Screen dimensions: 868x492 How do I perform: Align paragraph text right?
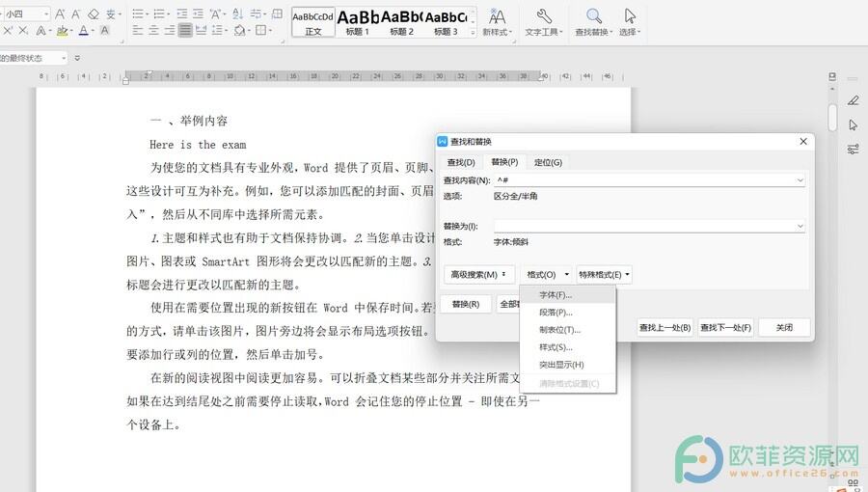coord(170,31)
